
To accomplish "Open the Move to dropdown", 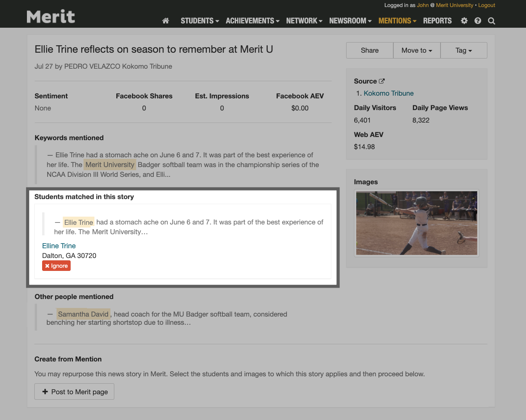I will (x=416, y=50).
